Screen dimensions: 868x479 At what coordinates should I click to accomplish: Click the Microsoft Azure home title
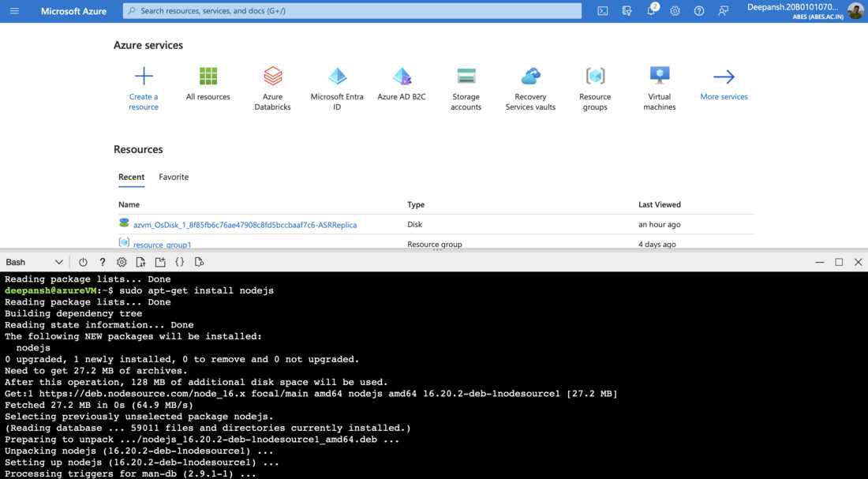(x=73, y=10)
